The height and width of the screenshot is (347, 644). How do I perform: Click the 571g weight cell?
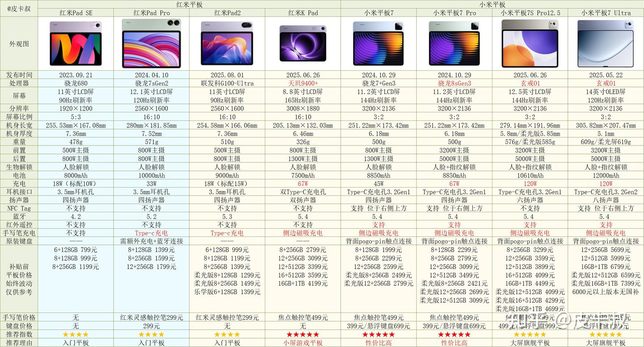tap(151, 142)
